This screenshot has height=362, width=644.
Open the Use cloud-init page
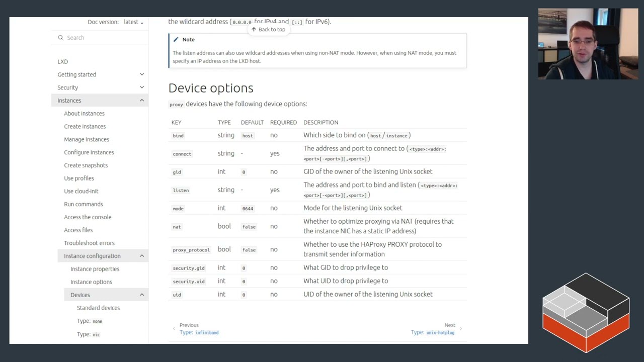point(81,192)
